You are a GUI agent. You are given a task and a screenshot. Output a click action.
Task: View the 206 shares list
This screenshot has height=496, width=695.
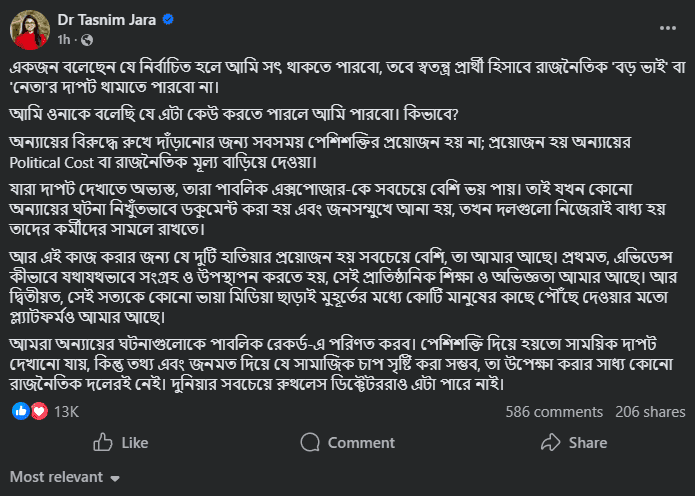pos(650,411)
